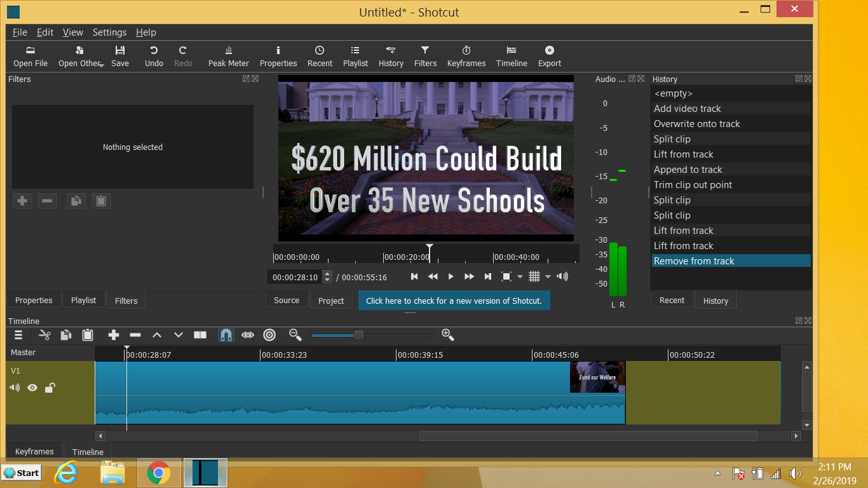Append clip to track with the plus icon

click(x=114, y=335)
